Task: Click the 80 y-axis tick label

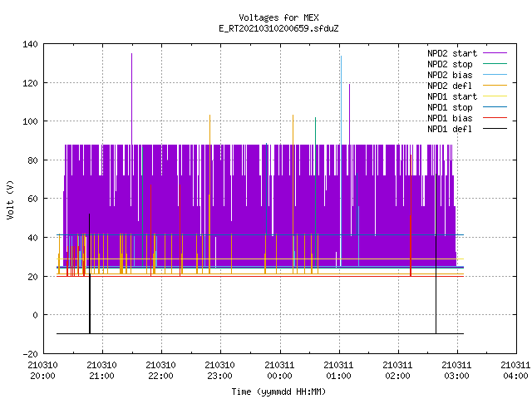Action: [32, 160]
